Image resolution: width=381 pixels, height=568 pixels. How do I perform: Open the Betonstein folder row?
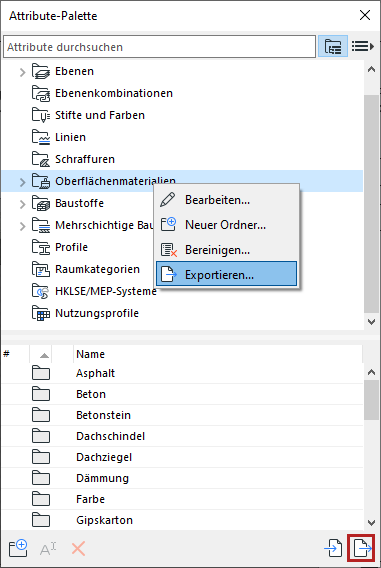point(182,415)
